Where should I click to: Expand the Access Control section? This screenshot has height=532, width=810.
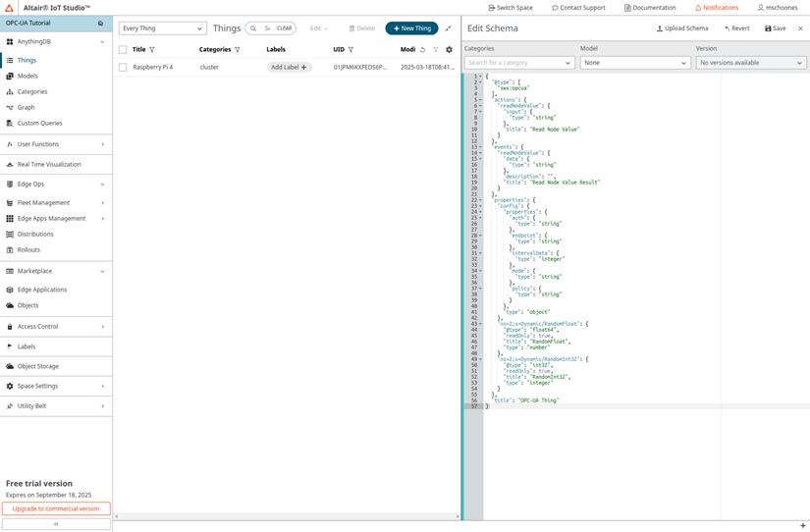103,327
